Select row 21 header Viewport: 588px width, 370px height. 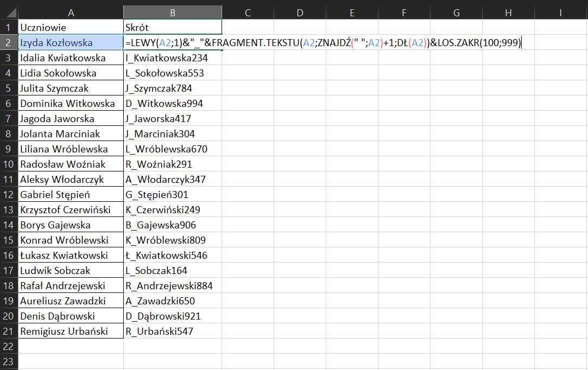(x=9, y=331)
